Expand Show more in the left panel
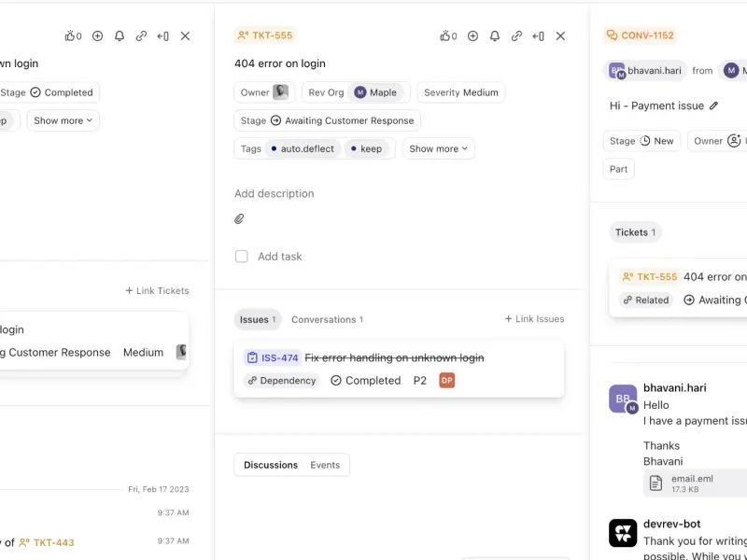 pos(63,120)
